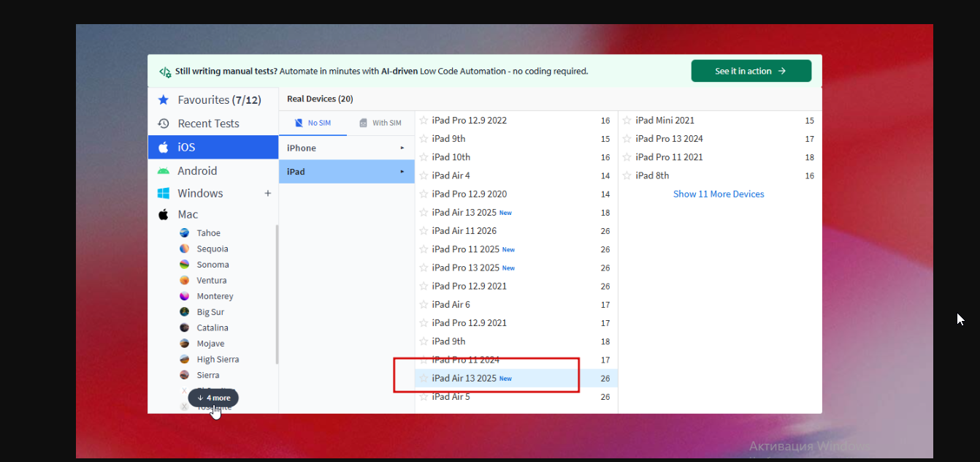Choose the macOS High Sierra icon
The width and height of the screenshot is (980, 462).
(184, 359)
